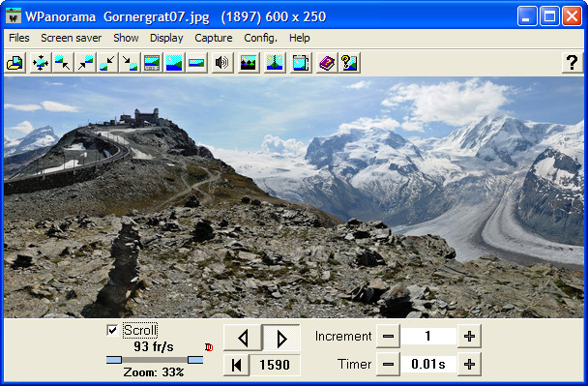Screen dimensions: 588x386
Task: Decrease Timer with the minus button
Action: click(388, 364)
